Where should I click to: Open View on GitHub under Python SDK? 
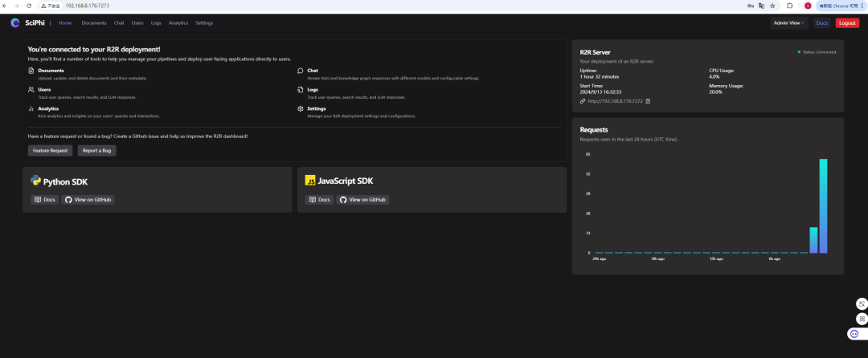[89, 200]
